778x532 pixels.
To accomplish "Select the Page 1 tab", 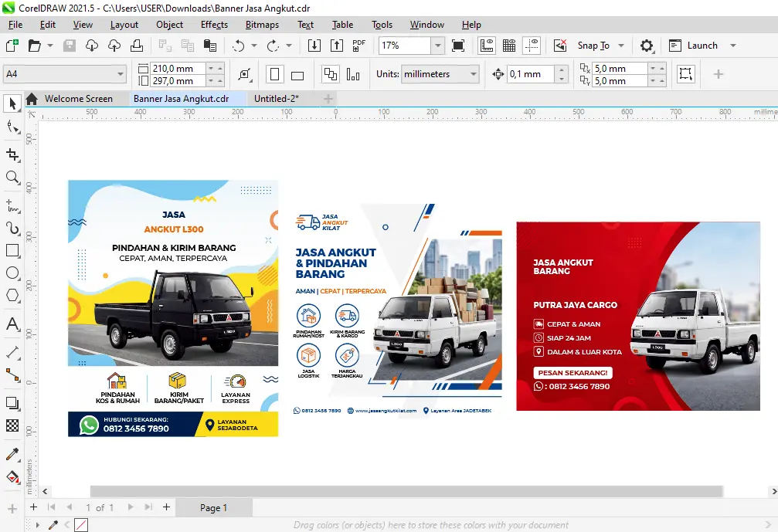I will 213,508.
